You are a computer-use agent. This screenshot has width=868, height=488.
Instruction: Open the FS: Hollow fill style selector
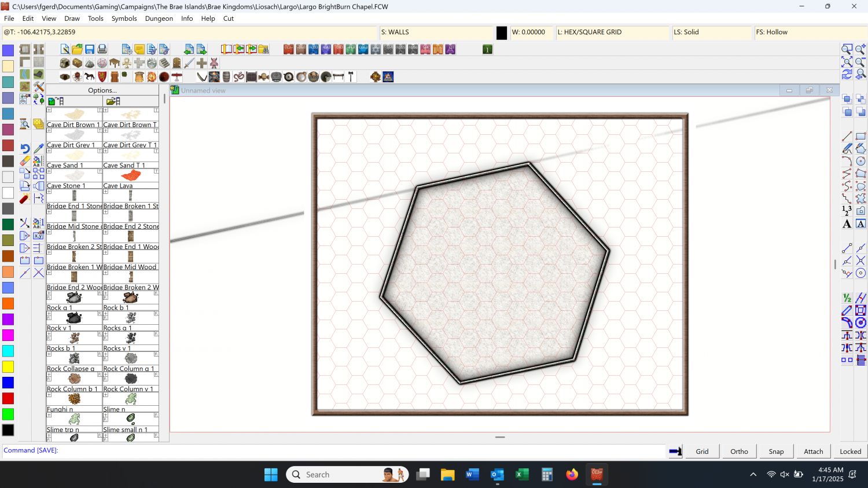810,32
